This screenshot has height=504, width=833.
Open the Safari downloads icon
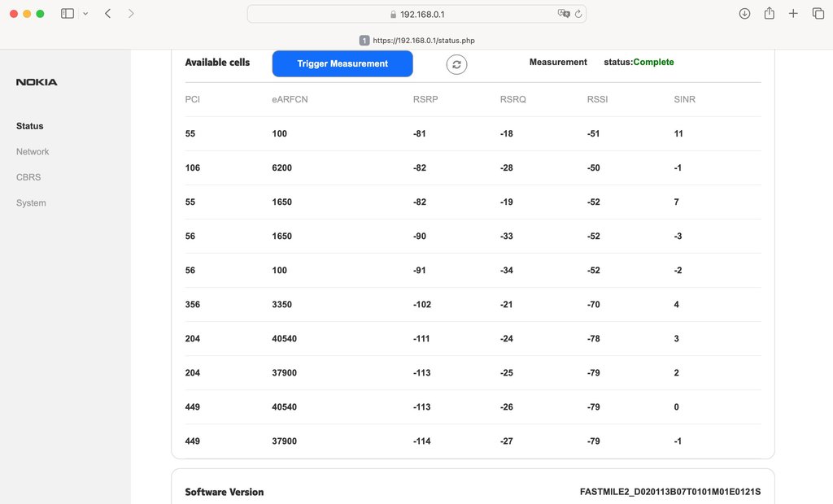tap(744, 14)
